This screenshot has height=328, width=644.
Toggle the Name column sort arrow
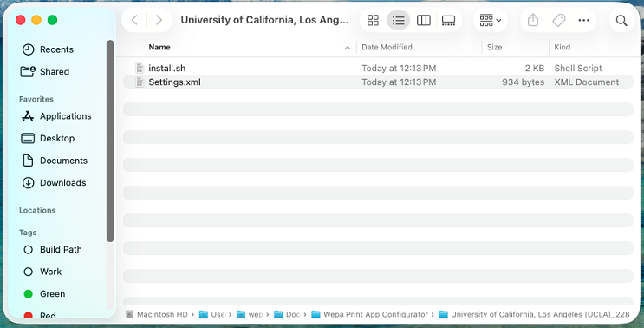[348, 48]
